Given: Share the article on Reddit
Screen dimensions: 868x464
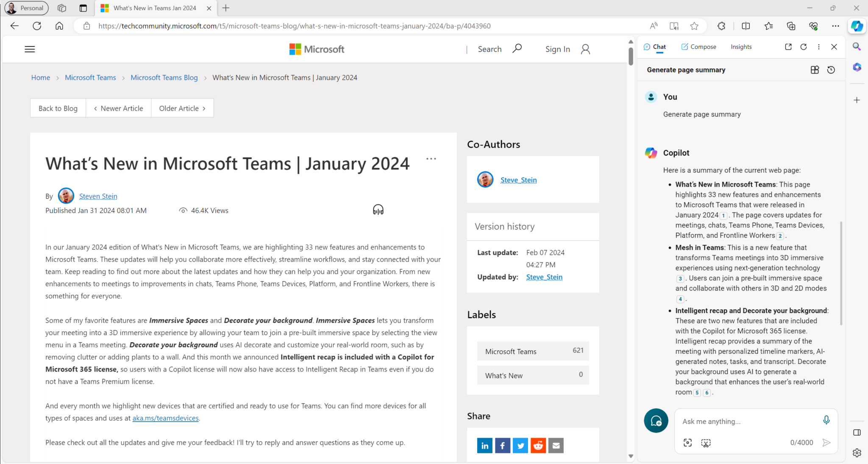Looking at the screenshot, I should (x=538, y=445).
